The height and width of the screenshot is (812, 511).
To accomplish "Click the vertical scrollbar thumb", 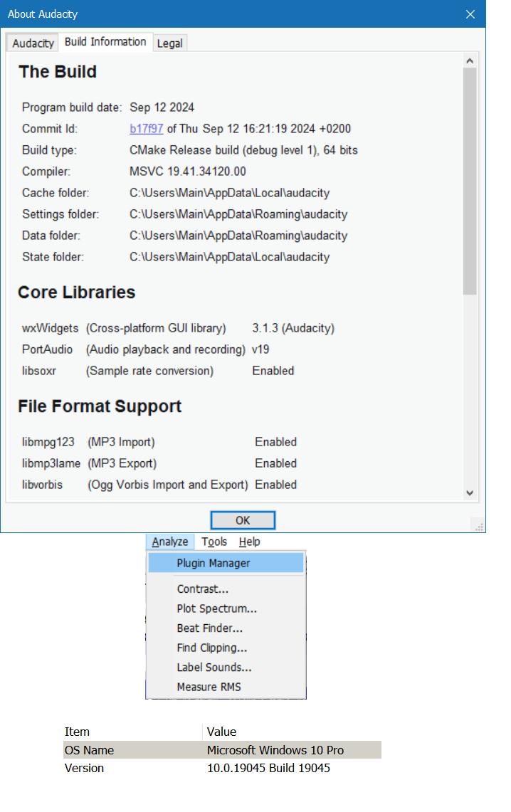I will point(470,181).
